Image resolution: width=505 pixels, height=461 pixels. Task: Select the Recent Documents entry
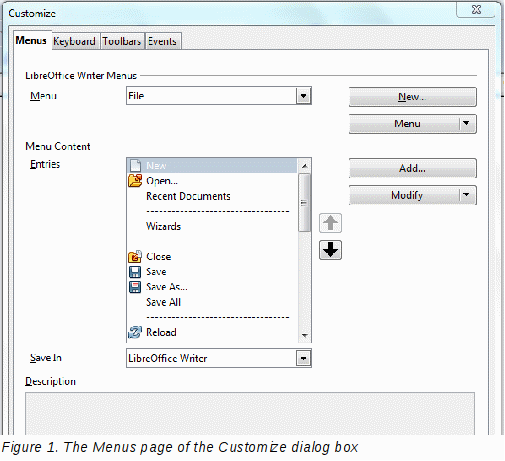pos(212,196)
